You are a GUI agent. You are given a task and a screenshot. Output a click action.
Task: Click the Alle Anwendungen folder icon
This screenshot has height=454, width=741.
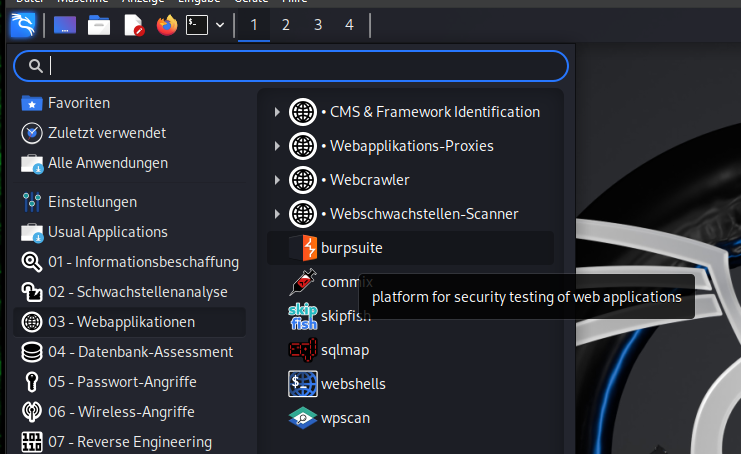click(32, 163)
